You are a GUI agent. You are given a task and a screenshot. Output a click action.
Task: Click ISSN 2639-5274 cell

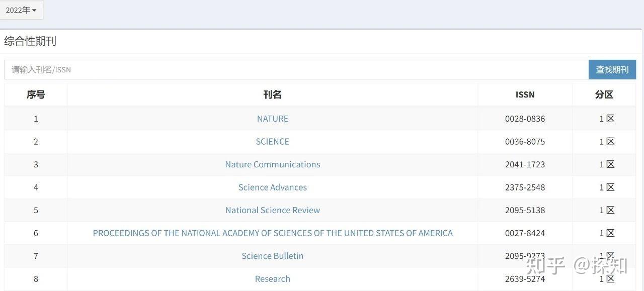tap(525, 279)
